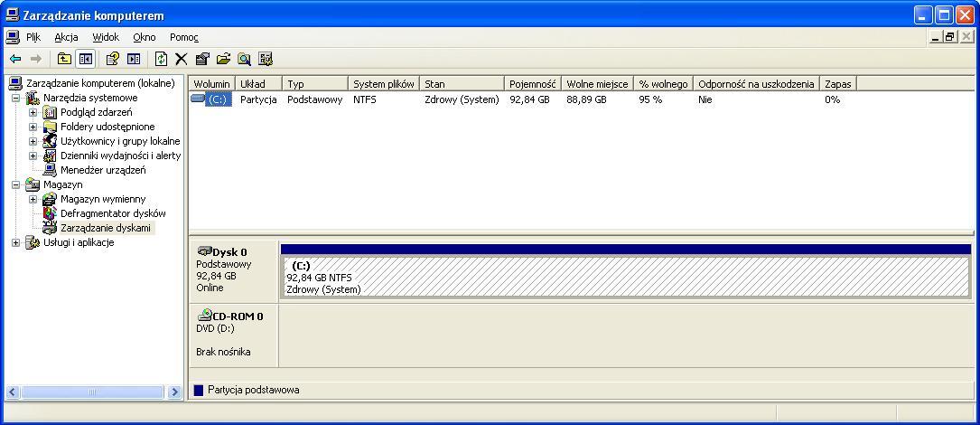Click the Partycja podstawowa legend swatch
Screen dimensions: 980x425
[199, 390]
